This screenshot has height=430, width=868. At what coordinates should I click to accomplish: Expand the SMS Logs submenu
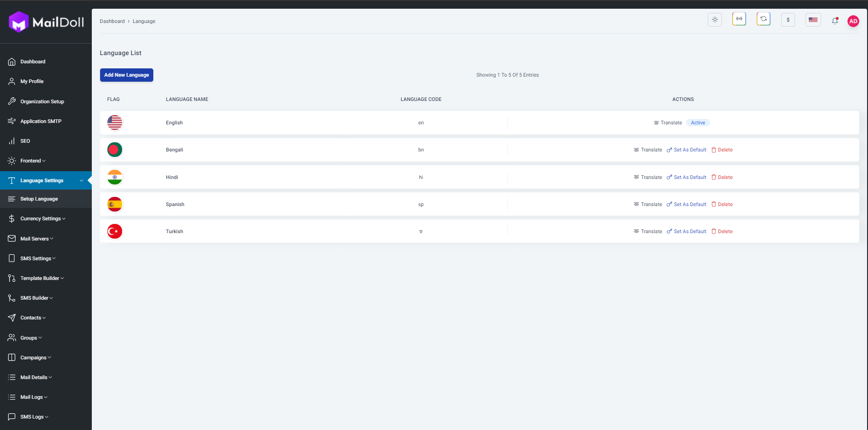coord(34,417)
